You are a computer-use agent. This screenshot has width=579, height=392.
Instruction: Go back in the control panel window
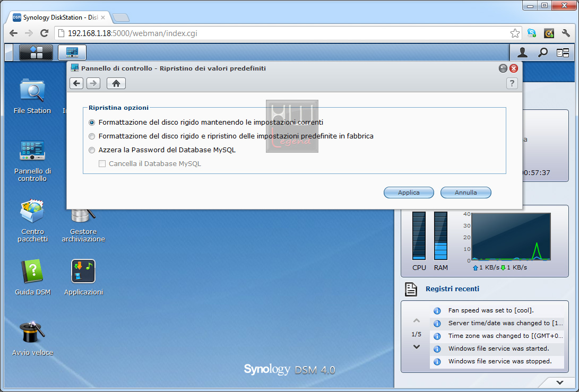76,83
